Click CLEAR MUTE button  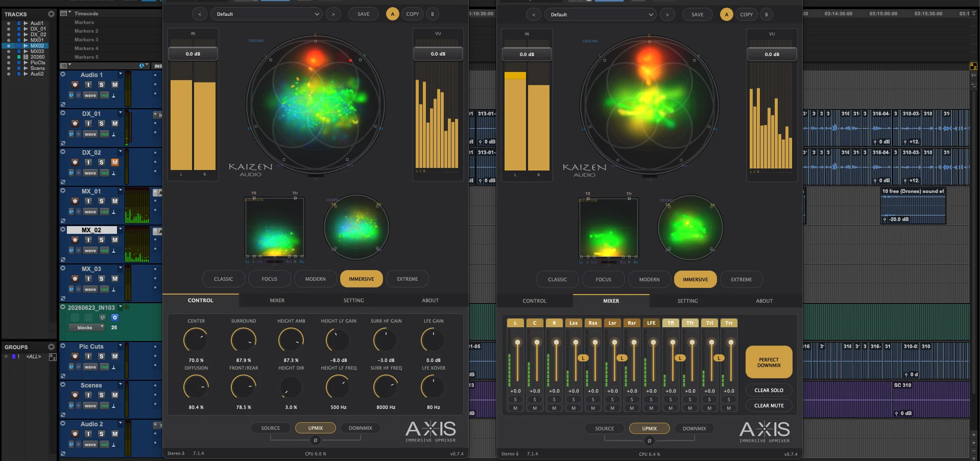[769, 405]
